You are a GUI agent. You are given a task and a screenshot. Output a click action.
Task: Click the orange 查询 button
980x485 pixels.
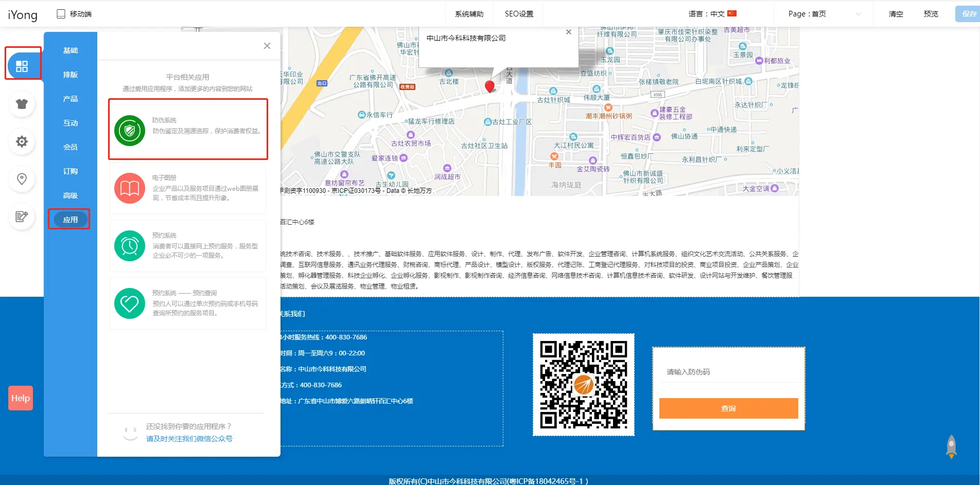pos(728,408)
